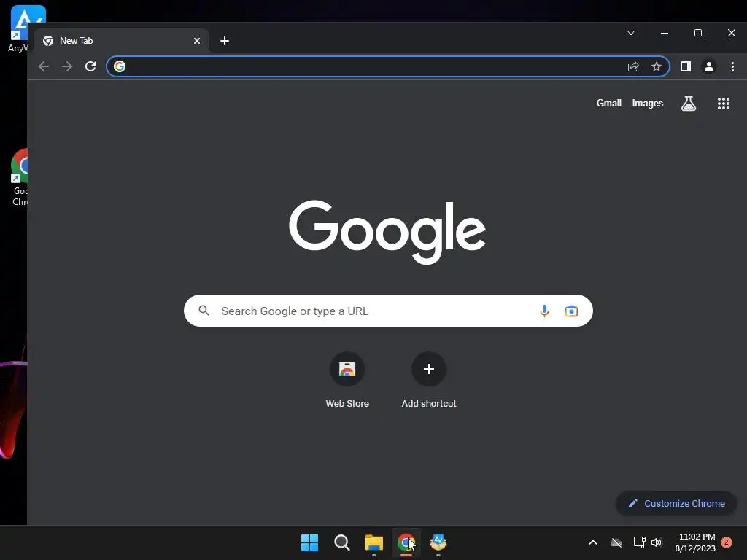Click the Chrome taskbar icon
Screen dimensions: 747x560
[x=406, y=542]
